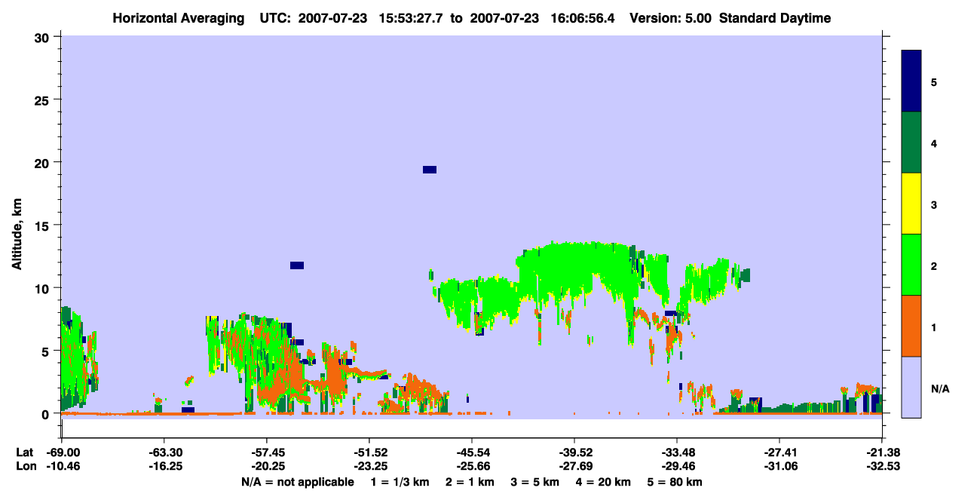Image resolution: width=980 pixels, height=503 pixels.
Task: Click longitude value '-27.69'
Action: [x=574, y=466]
